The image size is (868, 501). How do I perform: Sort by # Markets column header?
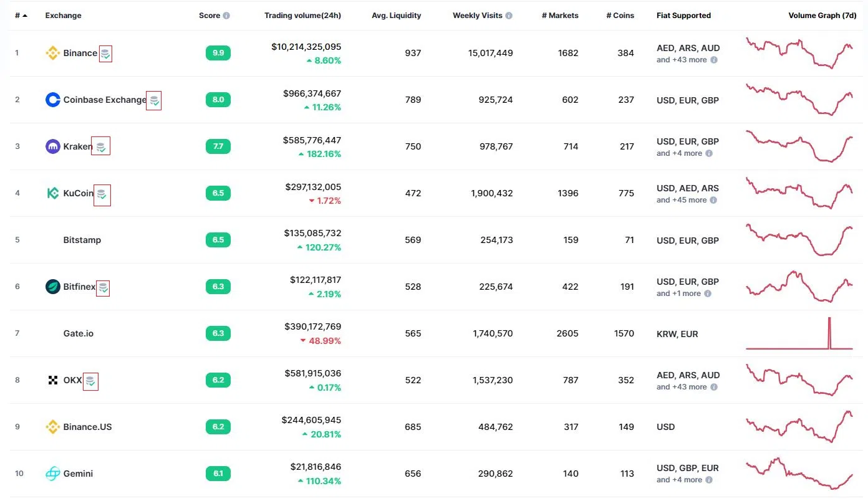(x=560, y=16)
